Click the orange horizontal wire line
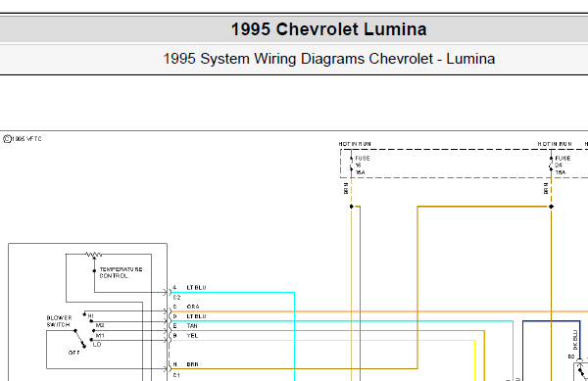 tap(378, 311)
